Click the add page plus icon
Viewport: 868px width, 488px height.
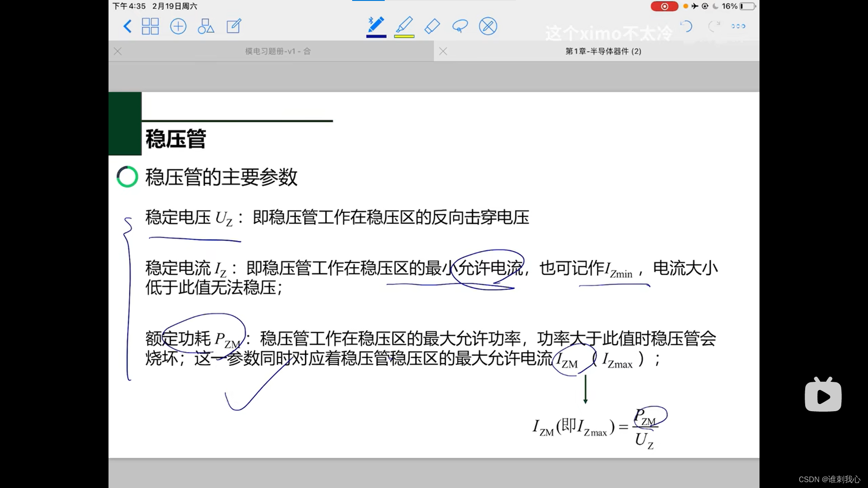[178, 26]
